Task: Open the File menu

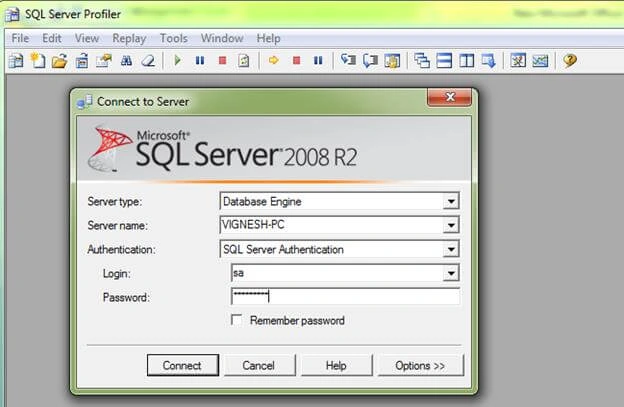Action: point(20,38)
